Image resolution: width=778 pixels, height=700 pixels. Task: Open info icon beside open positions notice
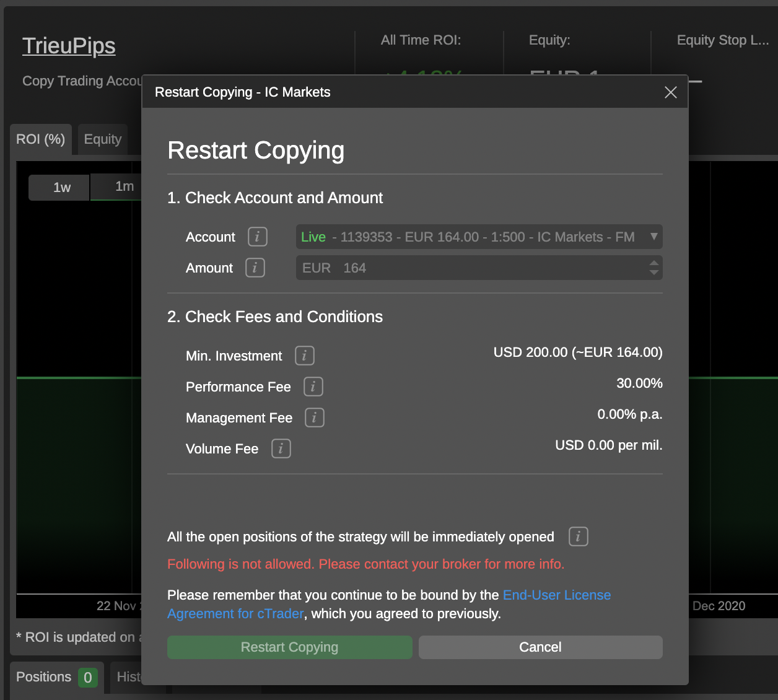(579, 536)
